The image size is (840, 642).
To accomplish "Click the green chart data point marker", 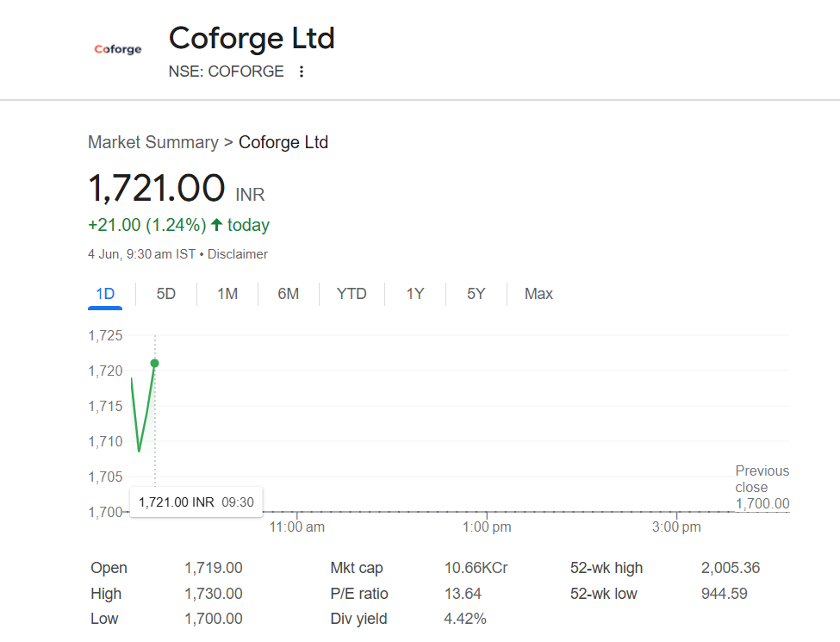I will tap(155, 363).
